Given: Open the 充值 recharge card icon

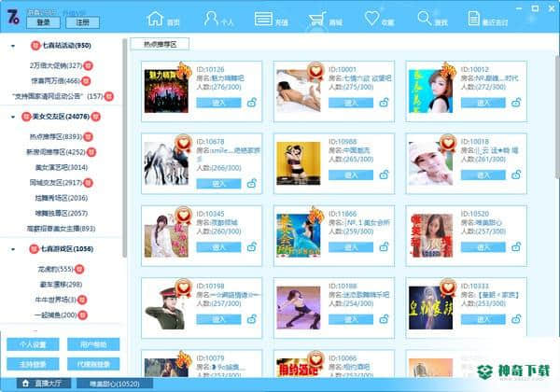Looking at the screenshot, I should (263, 19).
